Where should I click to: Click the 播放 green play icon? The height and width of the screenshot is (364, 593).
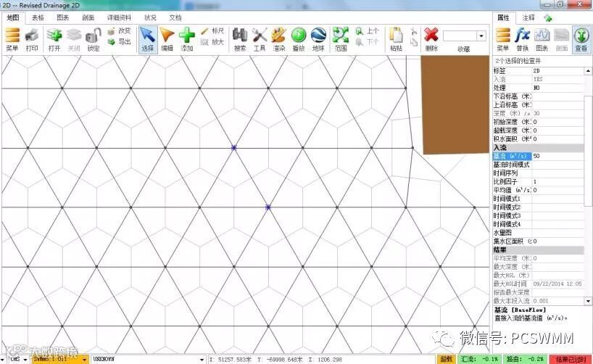299,39
